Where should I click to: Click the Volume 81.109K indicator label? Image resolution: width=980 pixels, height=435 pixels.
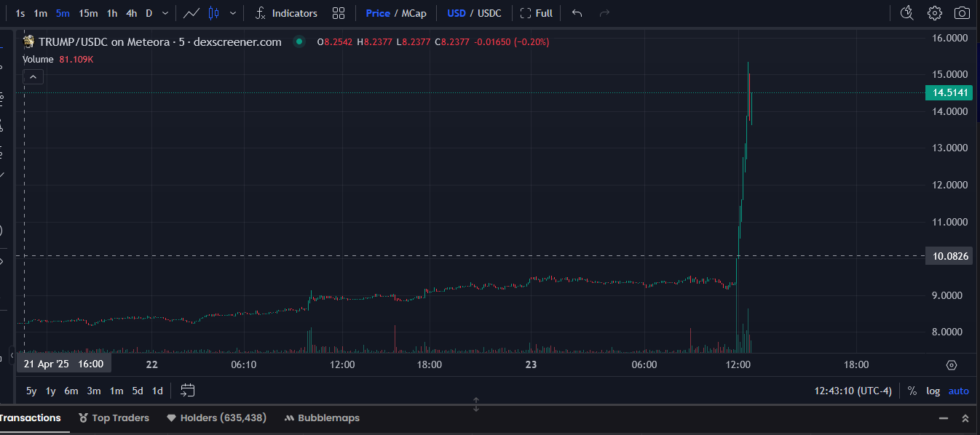coord(58,59)
